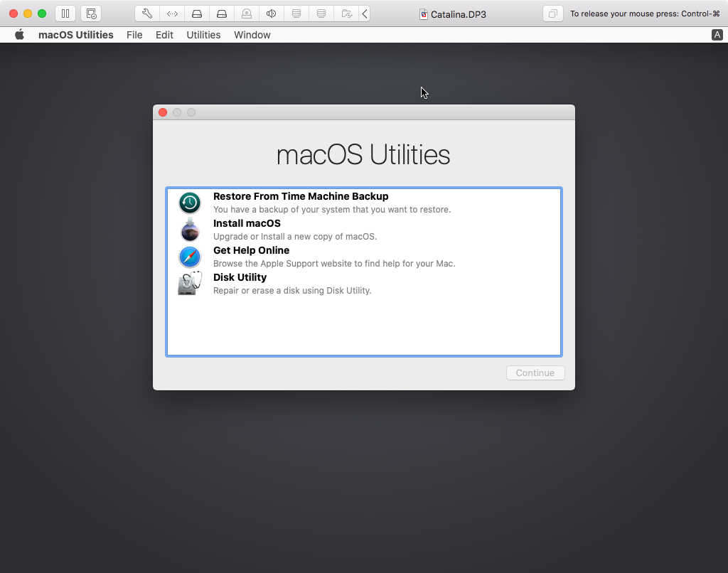Toggle the sound speaker icon
The width and height of the screenshot is (728, 573).
(272, 14)
